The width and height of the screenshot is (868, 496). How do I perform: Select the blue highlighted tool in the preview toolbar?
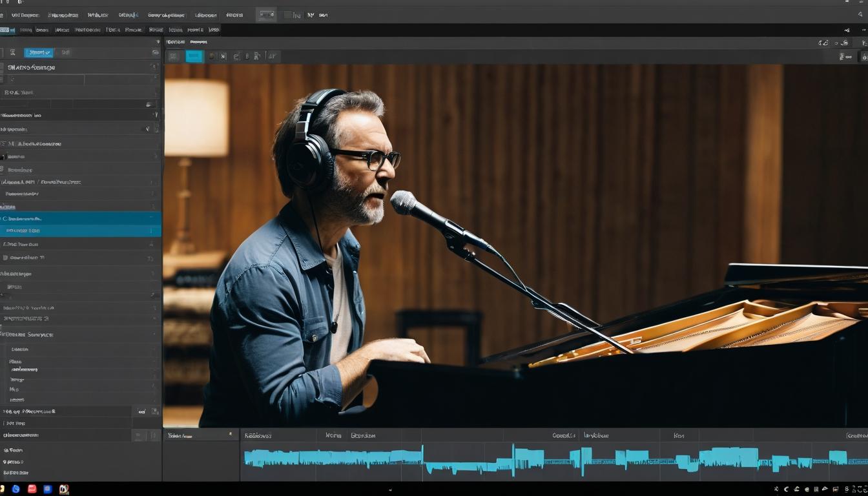coord(195,56)
